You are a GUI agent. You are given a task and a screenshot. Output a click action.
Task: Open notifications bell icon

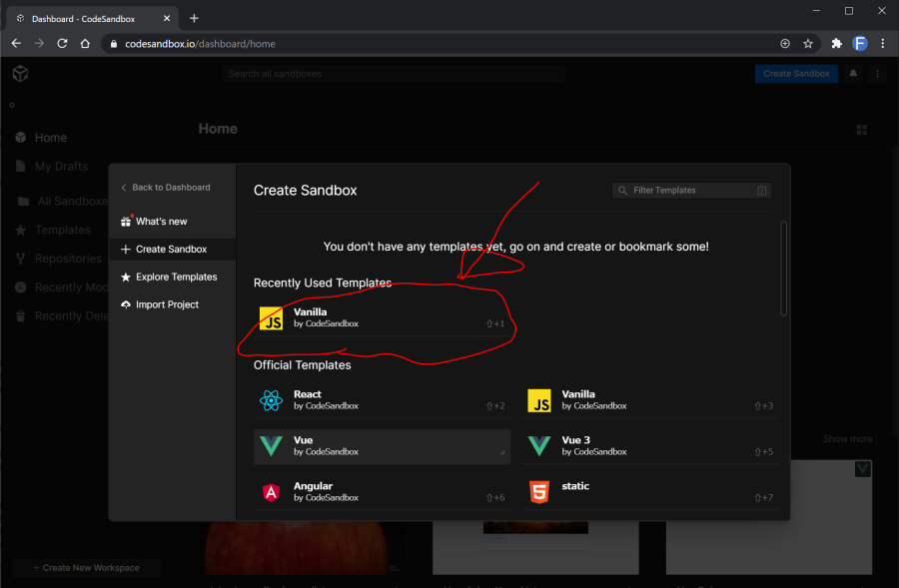pyautogui.click(x=854, y=74)
